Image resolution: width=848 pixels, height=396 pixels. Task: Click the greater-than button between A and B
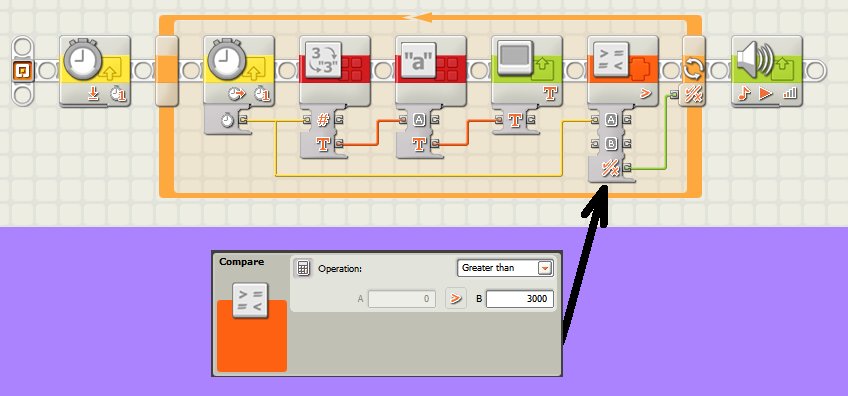coord(456,299)
